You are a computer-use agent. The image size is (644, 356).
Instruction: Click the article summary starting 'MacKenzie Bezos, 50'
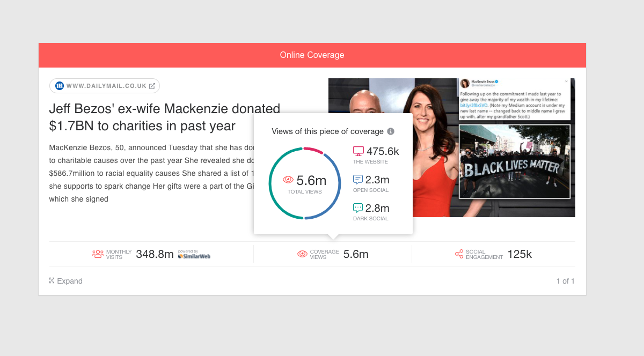coord(151,173)
